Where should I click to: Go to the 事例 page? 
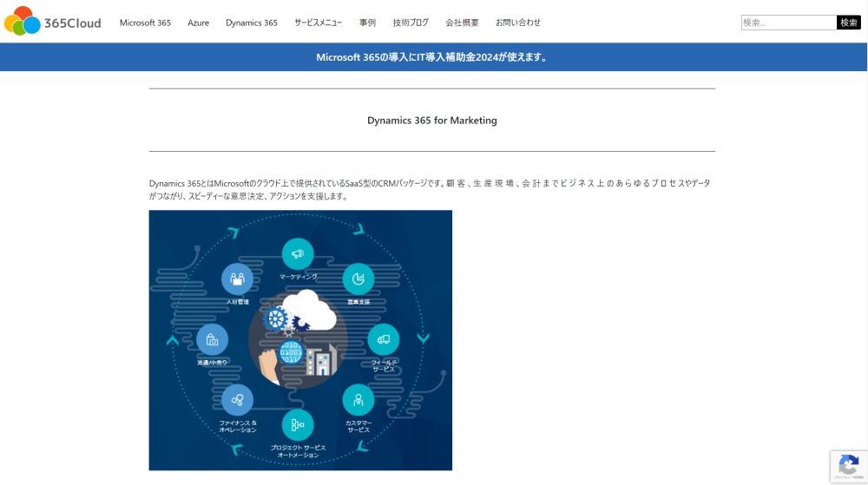[x=367, y=23]
